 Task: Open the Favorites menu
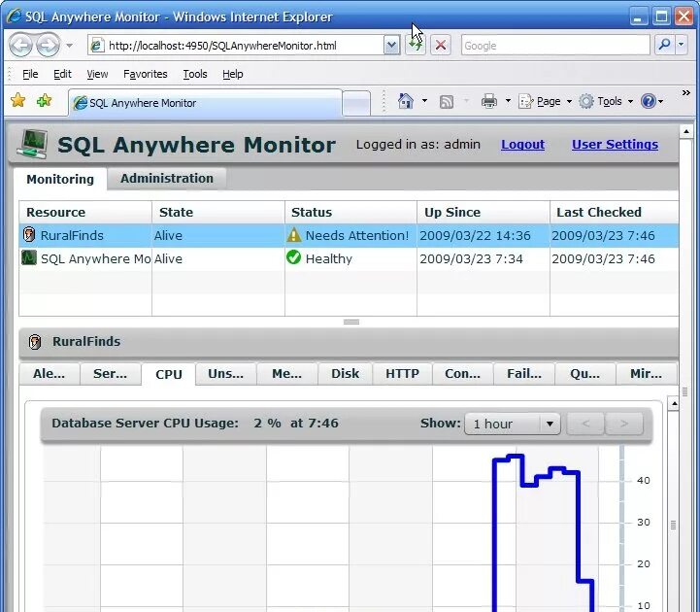point(145,74)
